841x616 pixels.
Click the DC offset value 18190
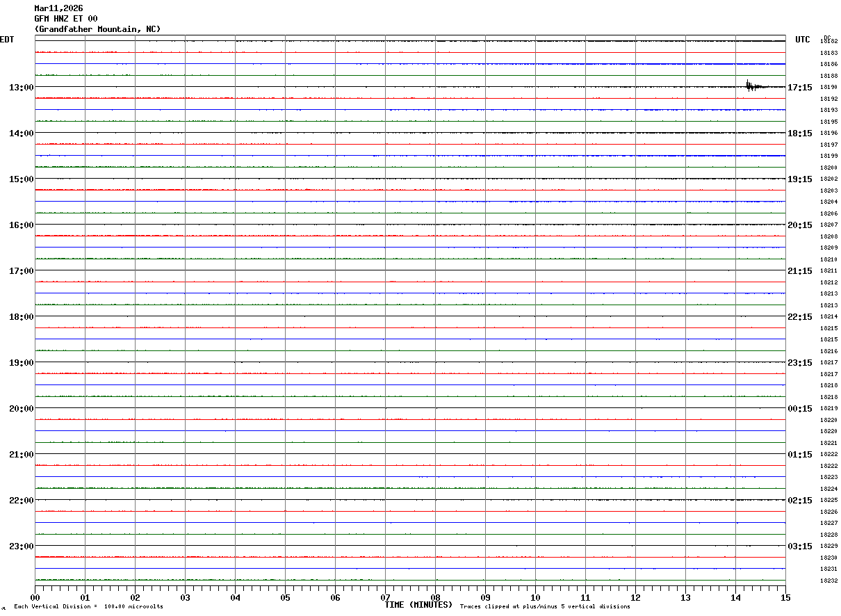click(x=828, y=88)
